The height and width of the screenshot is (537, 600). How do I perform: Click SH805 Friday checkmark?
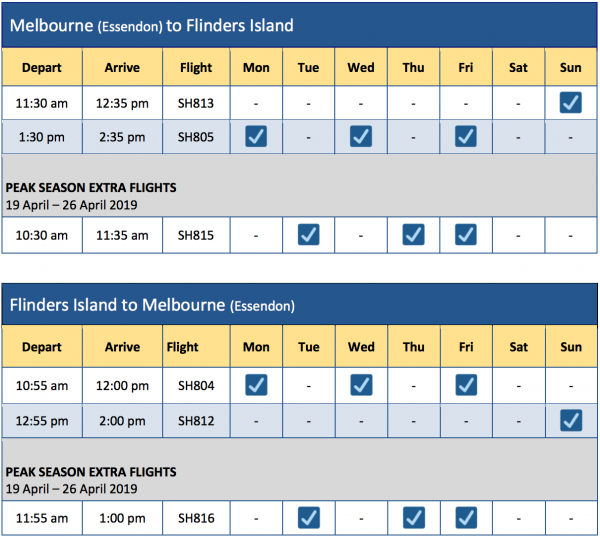466,137
